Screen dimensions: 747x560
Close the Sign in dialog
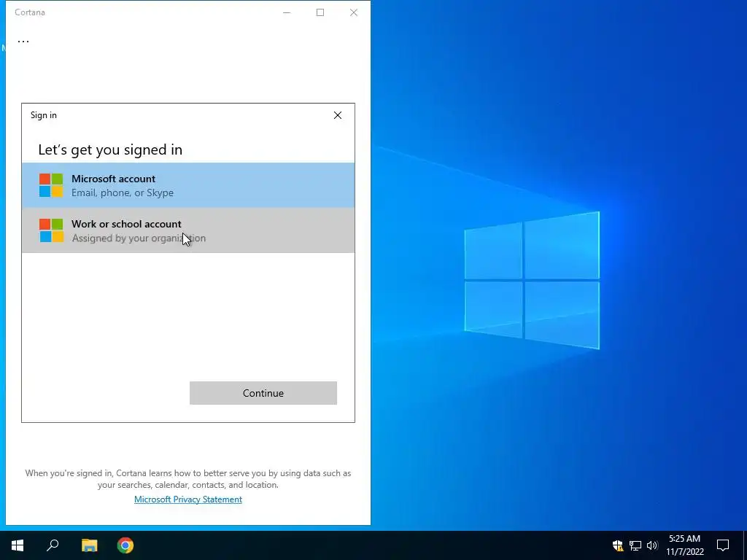[338, 115]
